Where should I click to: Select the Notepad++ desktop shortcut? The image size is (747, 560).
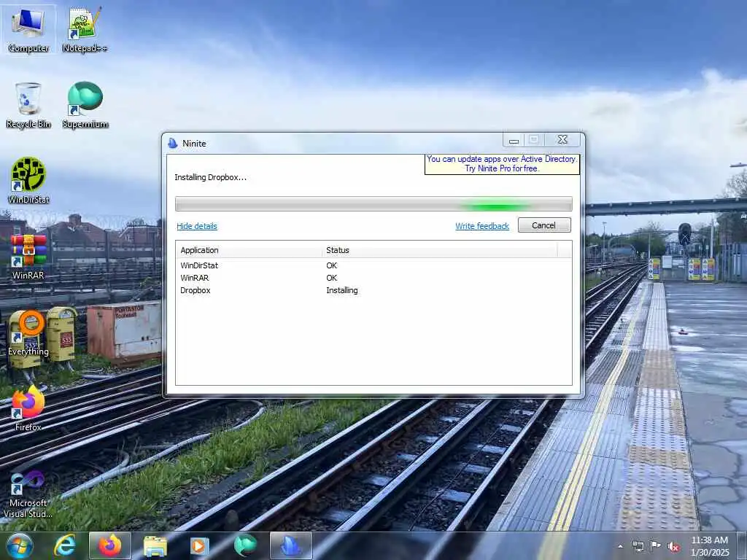85,29
